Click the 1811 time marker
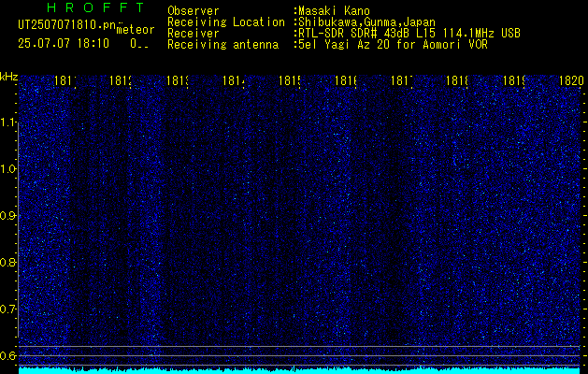The width and height of the screenshot is (588, 374). [x=65, y=80]
